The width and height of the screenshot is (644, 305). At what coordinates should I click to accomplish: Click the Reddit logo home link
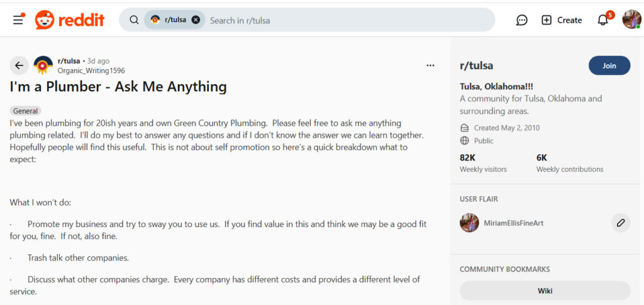[70, 19]
